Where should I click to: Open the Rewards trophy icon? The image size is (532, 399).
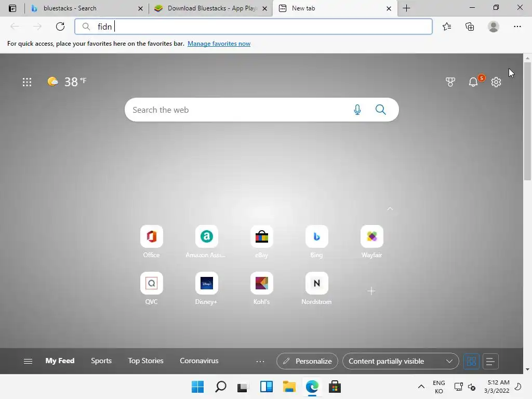(x=450, y=82)
